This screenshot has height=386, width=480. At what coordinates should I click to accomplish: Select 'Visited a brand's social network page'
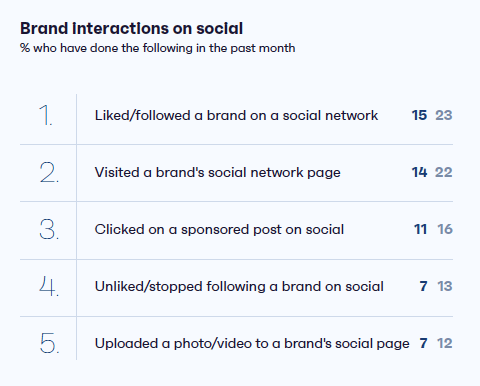(x=218, y=173)
